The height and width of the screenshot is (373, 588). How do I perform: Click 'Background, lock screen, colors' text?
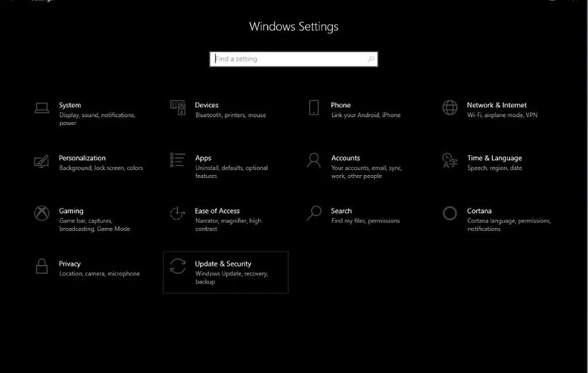click(101, 168)
